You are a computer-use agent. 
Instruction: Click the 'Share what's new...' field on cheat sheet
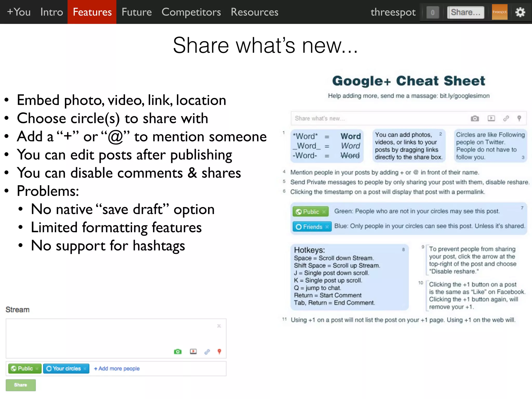(x=408, y=118)
